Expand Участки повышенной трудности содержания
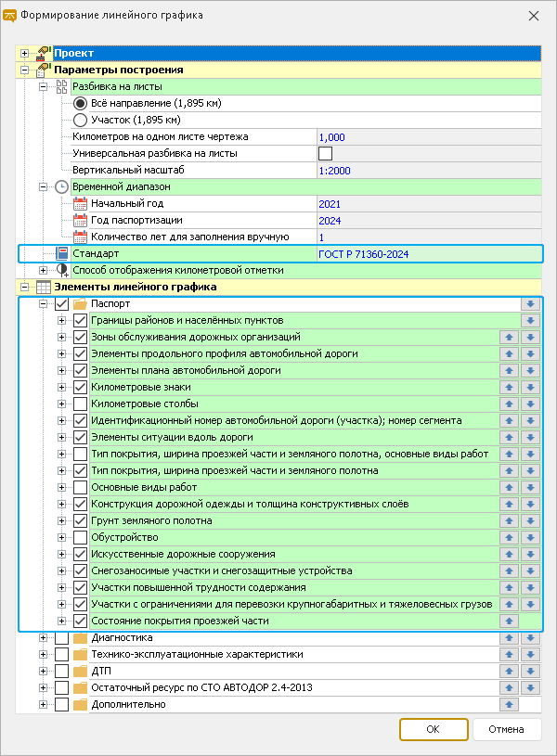The height and width of the screenshot is (756, 557). (x=61, y=588)
